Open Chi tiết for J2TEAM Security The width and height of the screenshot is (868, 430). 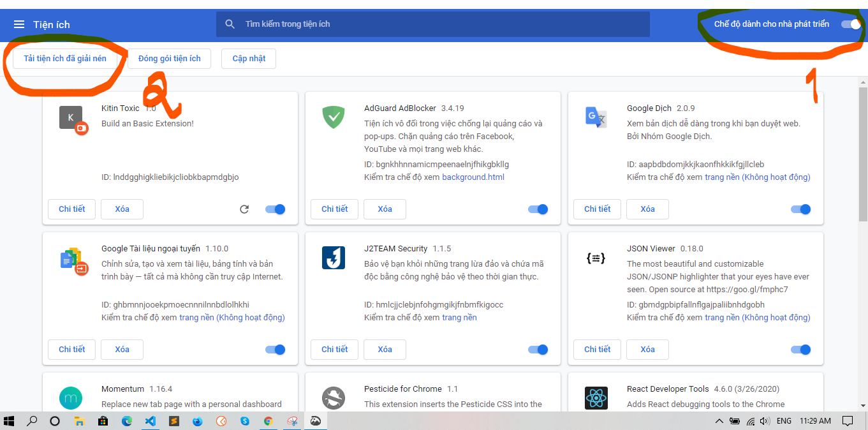pos(334,350)
